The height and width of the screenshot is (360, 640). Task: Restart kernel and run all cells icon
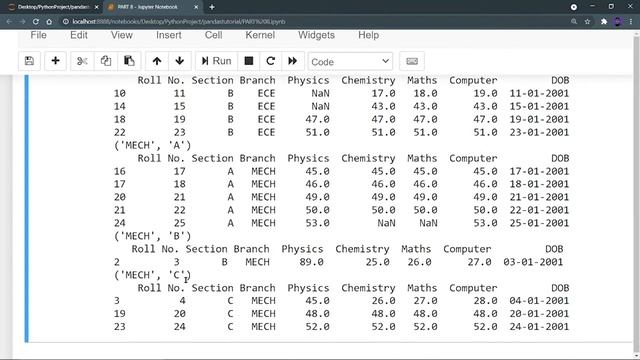click(293, 61)
